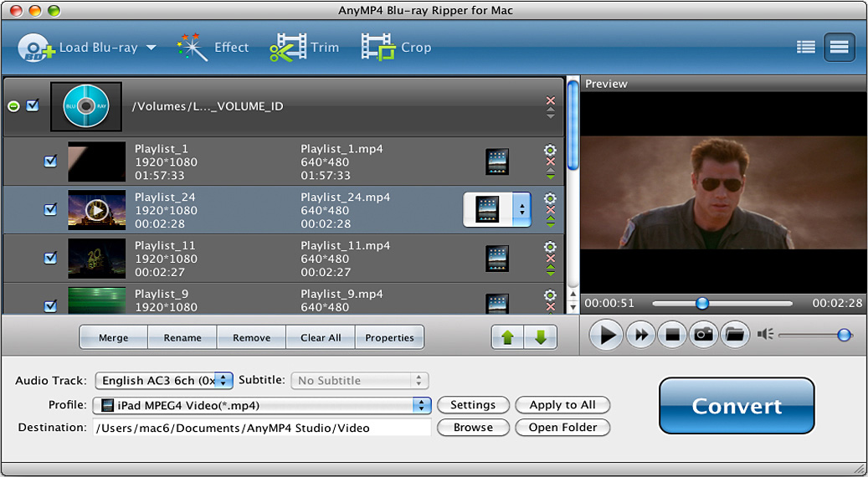
Task: Click the scroll down arrow of file list
Action: coord(573,306)
